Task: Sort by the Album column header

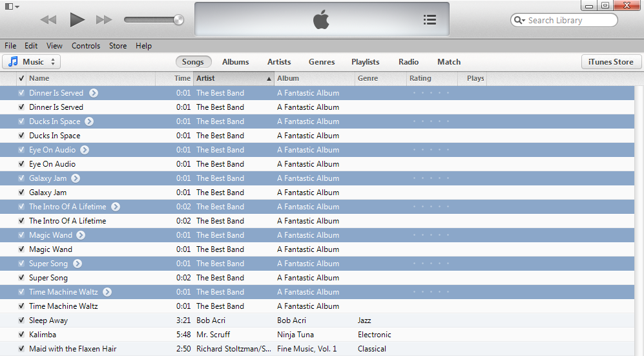Action: click(x=315, y=78)
